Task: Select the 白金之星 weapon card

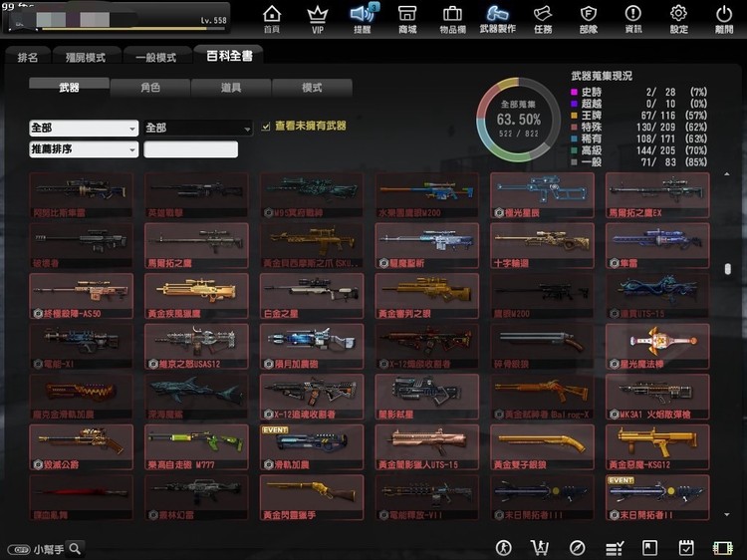Action: (312, 296)
